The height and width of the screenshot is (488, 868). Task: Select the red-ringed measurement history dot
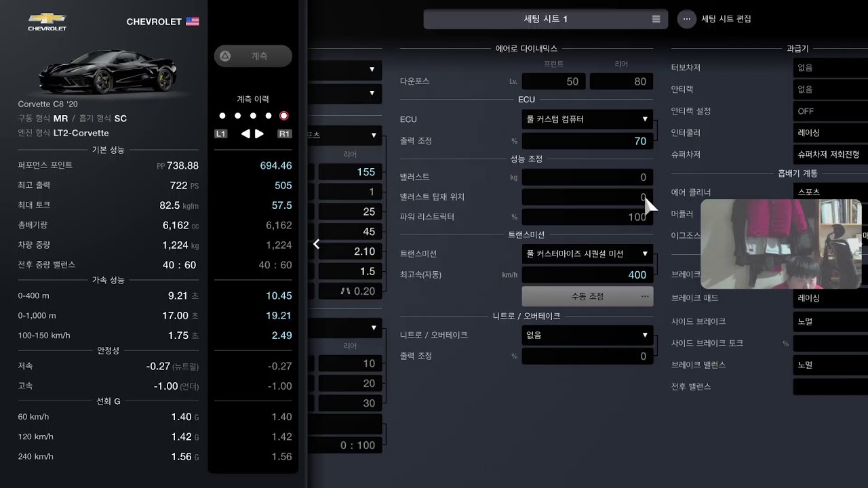284,116
